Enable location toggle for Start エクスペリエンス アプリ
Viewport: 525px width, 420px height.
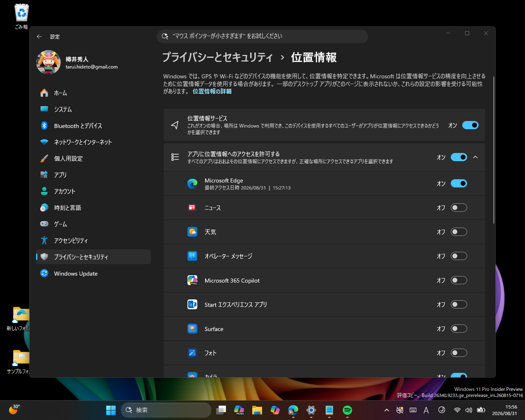[459, 304]
